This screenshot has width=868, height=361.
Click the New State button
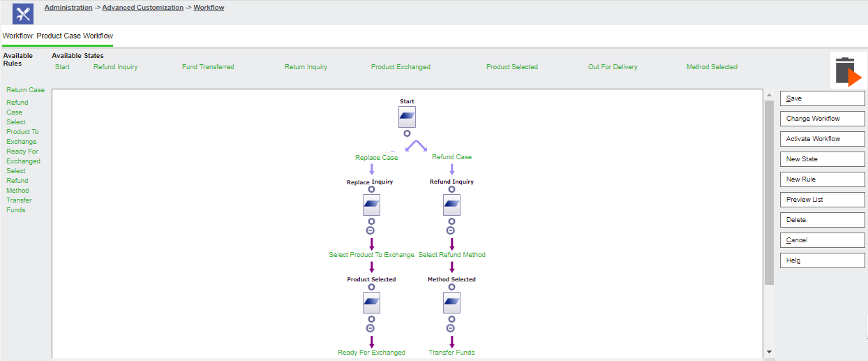[823, 159]
